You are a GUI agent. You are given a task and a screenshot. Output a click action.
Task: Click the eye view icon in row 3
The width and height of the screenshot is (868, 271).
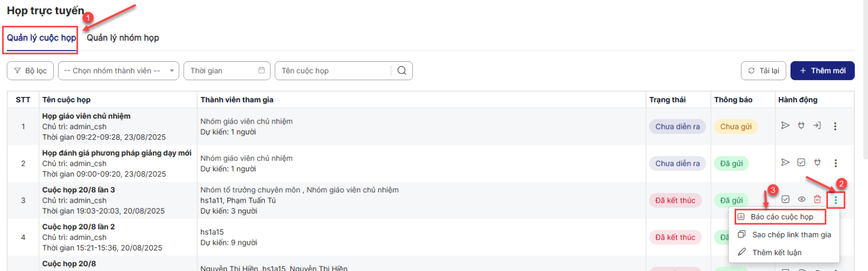(801, 199)
